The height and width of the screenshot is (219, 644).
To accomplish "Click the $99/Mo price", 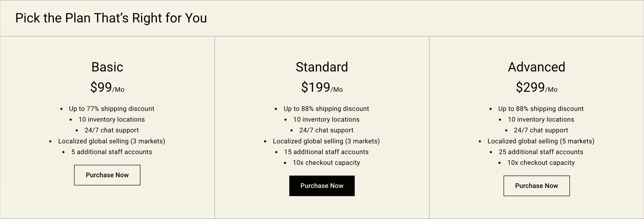I will pos(107,87).
